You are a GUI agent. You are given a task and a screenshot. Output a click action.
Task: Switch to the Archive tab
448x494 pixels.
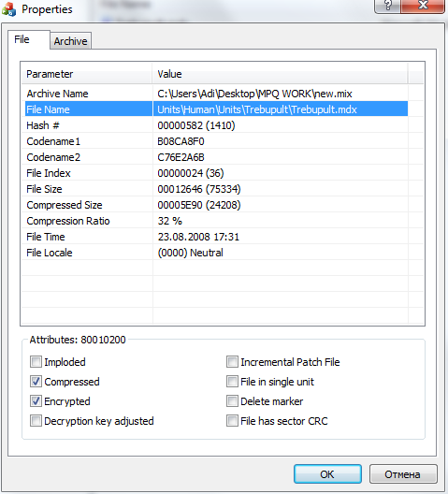coord(70,41)
